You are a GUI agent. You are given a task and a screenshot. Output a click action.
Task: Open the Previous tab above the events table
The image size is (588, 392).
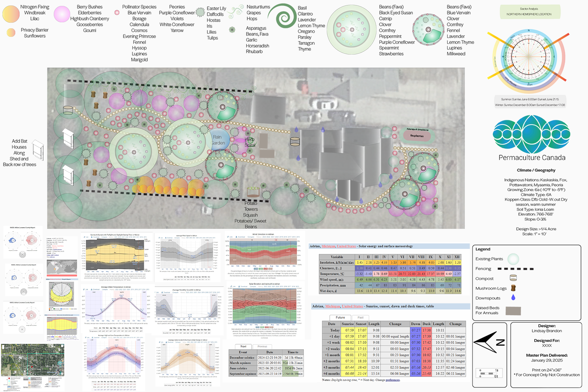(x=262, y=347)
